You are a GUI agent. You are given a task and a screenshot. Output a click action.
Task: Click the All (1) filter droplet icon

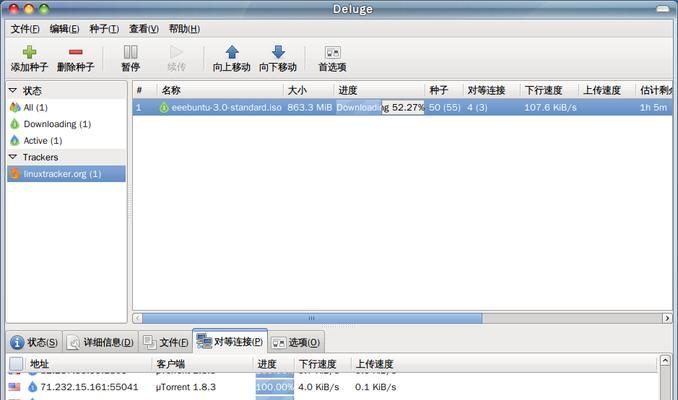click(x=15, y=107)
